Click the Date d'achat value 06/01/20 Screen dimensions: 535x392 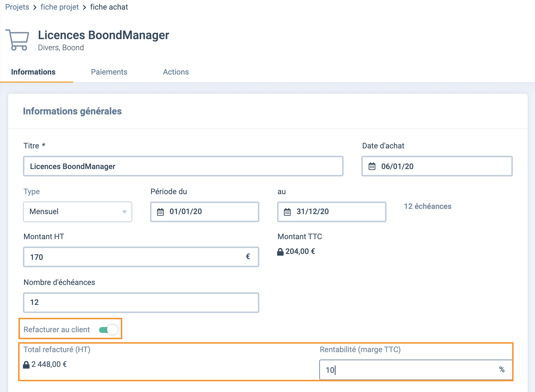[397, 166]
